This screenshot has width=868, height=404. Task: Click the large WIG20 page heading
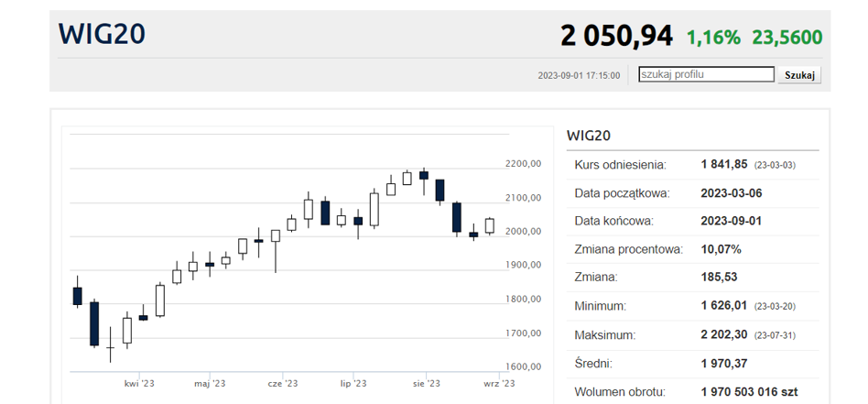click(102, 35)
